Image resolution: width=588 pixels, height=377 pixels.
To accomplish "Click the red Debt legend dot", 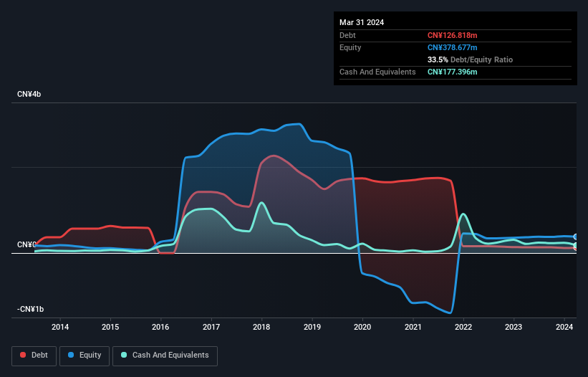I will (23, 355).
